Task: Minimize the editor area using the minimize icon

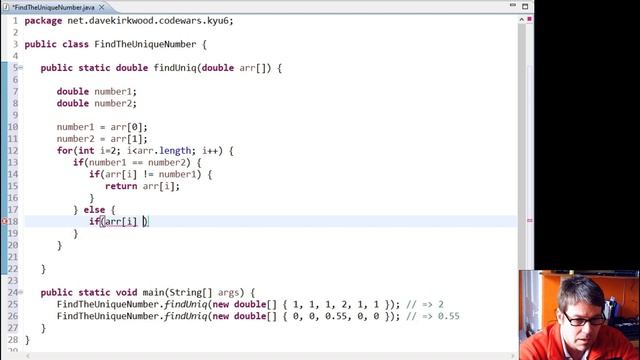Action: pos(513,6)
